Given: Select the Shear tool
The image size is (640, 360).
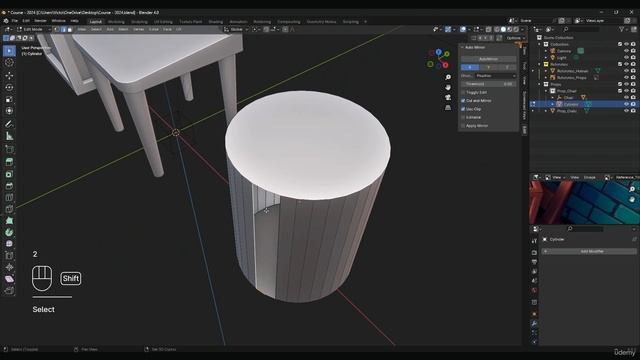Looking at the screenshot, I should [9, 279].
